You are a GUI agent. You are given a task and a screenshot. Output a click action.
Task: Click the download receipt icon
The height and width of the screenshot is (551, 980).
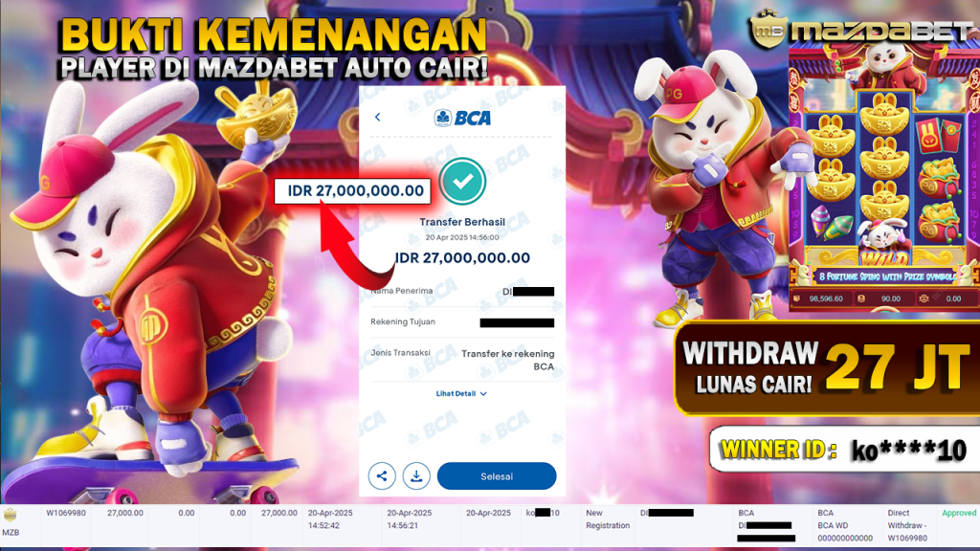click(416, 476)
